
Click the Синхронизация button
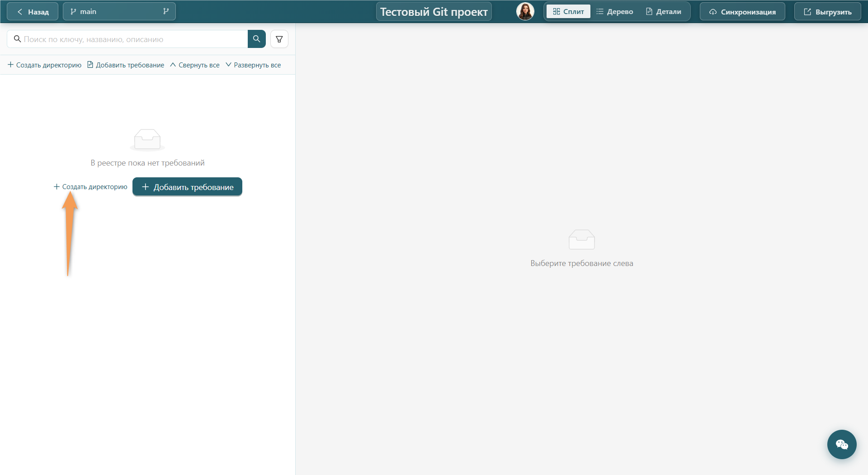742,12
